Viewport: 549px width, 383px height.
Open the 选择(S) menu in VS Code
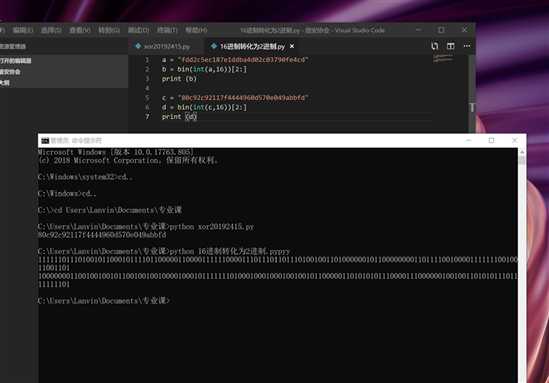[x=51, y=30]
